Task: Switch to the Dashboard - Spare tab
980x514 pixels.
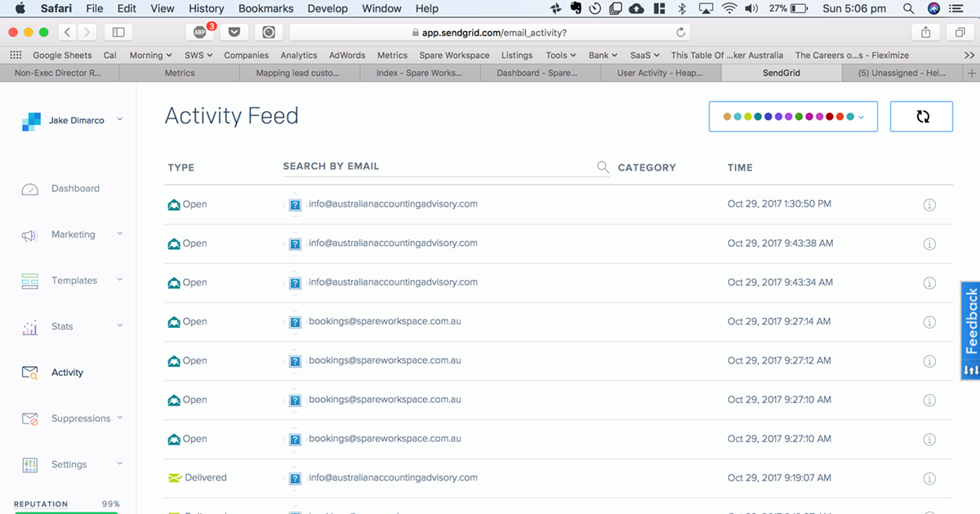Action: [x=541, y=73]
